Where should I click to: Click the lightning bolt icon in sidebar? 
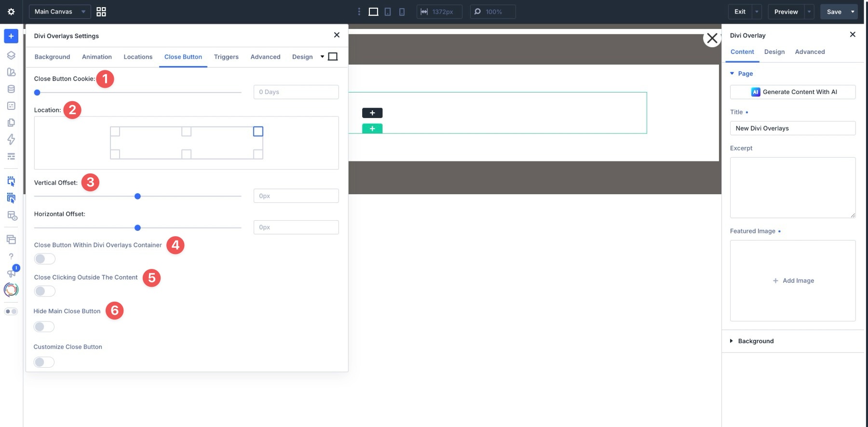(11, 139)
